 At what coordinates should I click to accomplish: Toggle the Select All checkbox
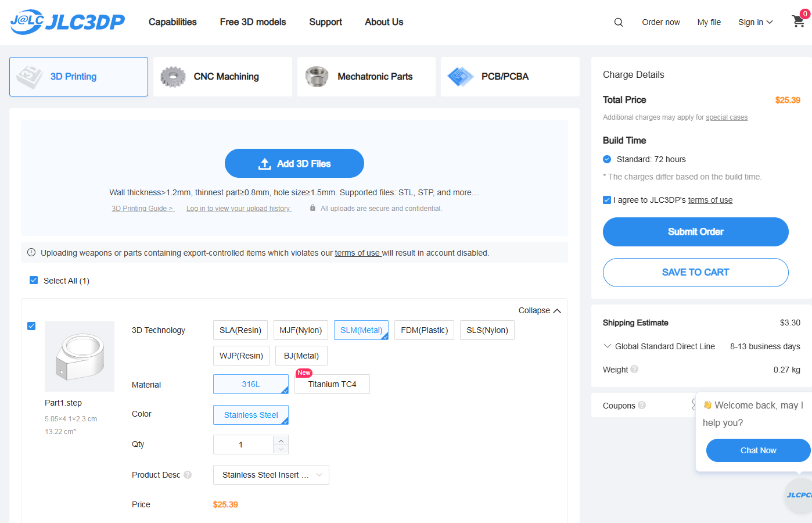pos(34,280)
